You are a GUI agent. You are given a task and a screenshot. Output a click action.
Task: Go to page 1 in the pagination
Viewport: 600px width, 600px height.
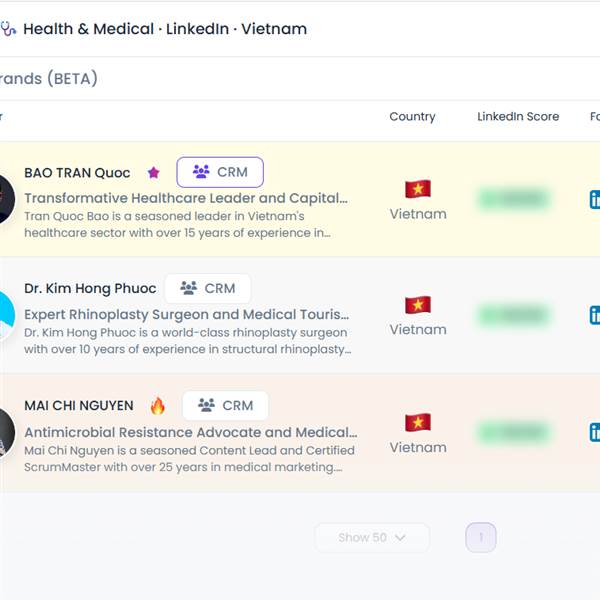point(481,537)
